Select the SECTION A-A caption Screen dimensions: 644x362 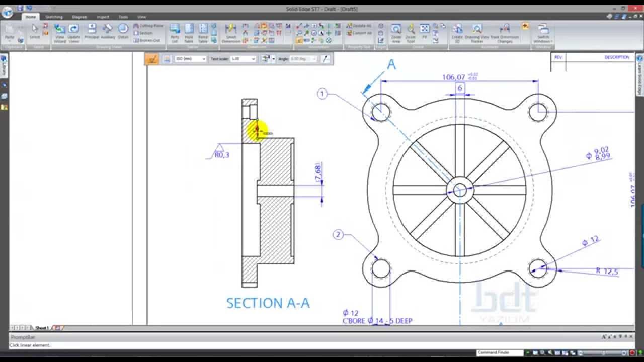[268, 303]
